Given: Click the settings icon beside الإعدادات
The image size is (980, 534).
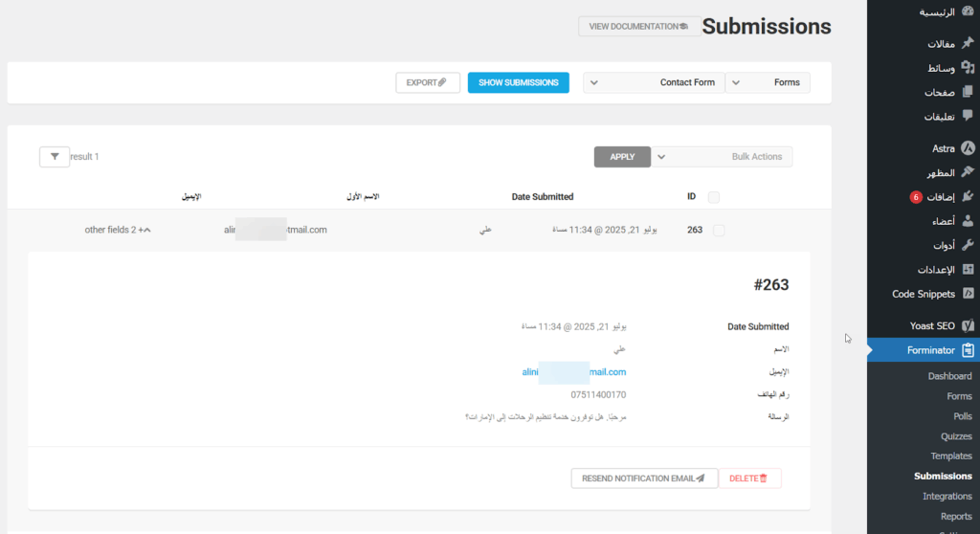Looking at the screenshot, I should click(968, 270).
